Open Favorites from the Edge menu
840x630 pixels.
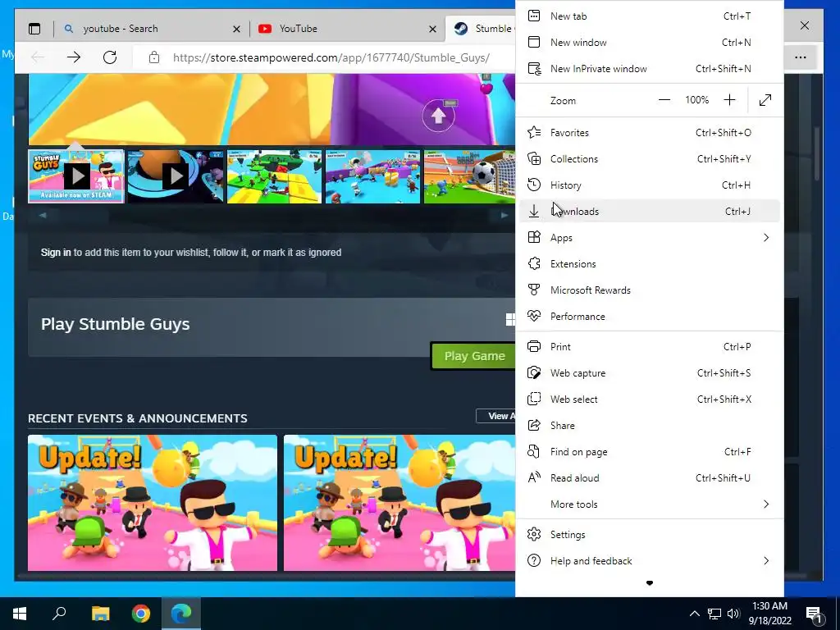tap(649, 132)
